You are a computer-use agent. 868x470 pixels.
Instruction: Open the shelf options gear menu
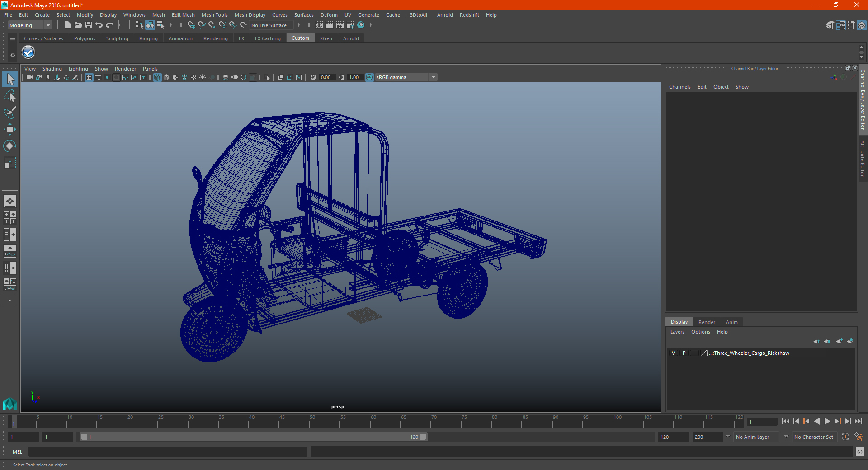pos(13,55)
